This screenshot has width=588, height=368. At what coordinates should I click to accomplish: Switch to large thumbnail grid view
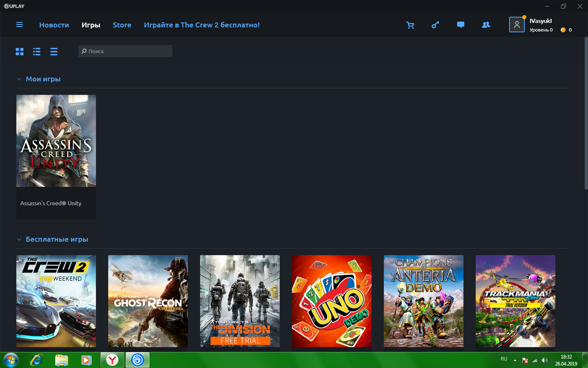point(20,52)
